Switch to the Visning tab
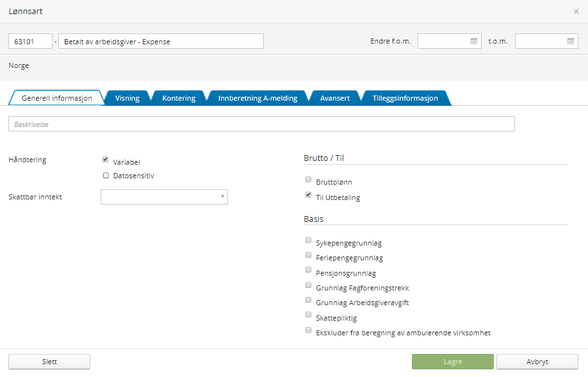Viewport: 588px width, 377px height. pyautogui.click(x=127, y=98)
